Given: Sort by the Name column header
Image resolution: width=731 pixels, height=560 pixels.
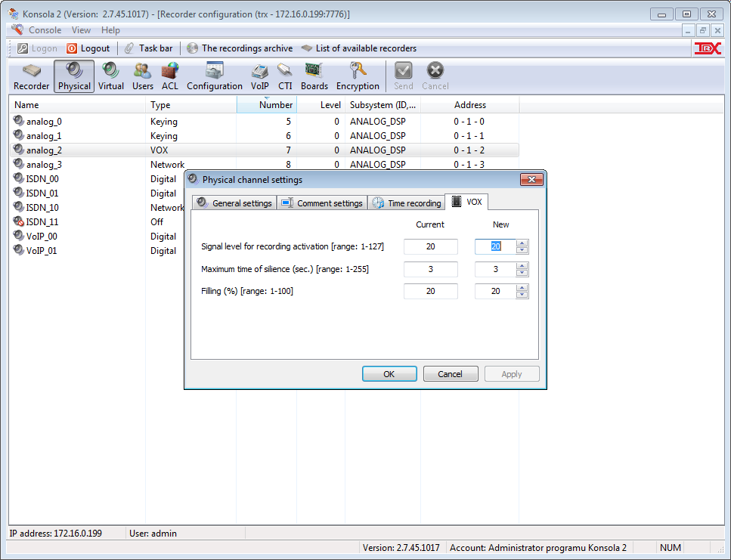Looking at the screenshot, I should pos(77,105).
